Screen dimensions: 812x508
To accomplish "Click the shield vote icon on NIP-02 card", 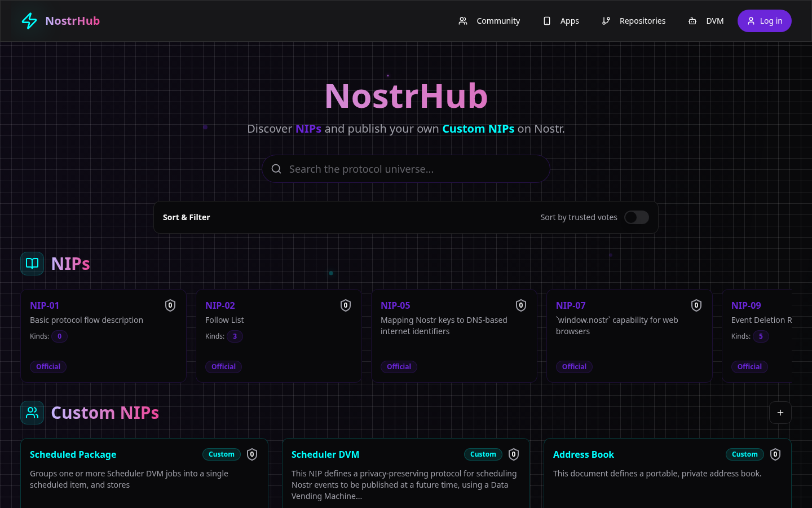I will click(346, 305).
